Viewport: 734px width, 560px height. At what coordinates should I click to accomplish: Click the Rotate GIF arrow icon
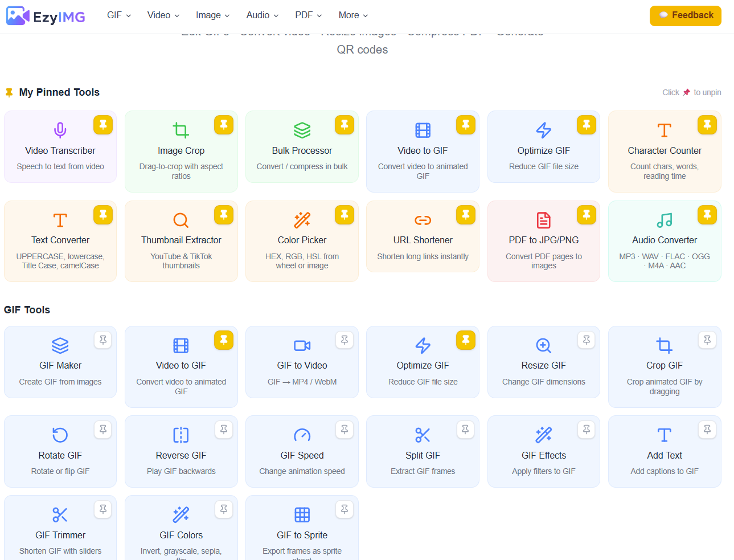tap(60, 435)
